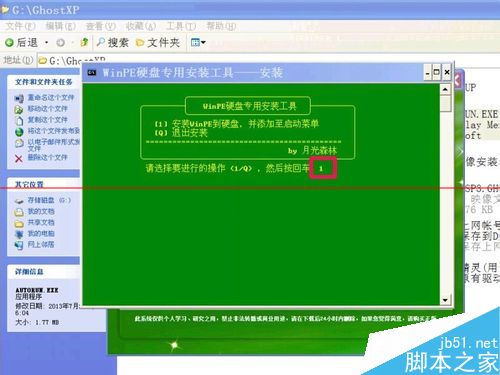This screenshot has height=375, width=500.
Task: Click the rename task icon
Action: (19, 98)
